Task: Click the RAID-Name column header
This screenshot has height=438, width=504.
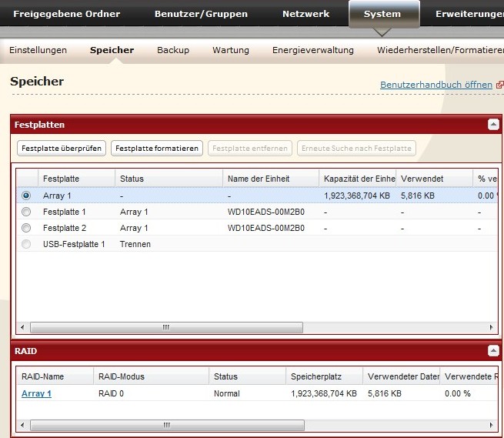Action: point(55,376)
